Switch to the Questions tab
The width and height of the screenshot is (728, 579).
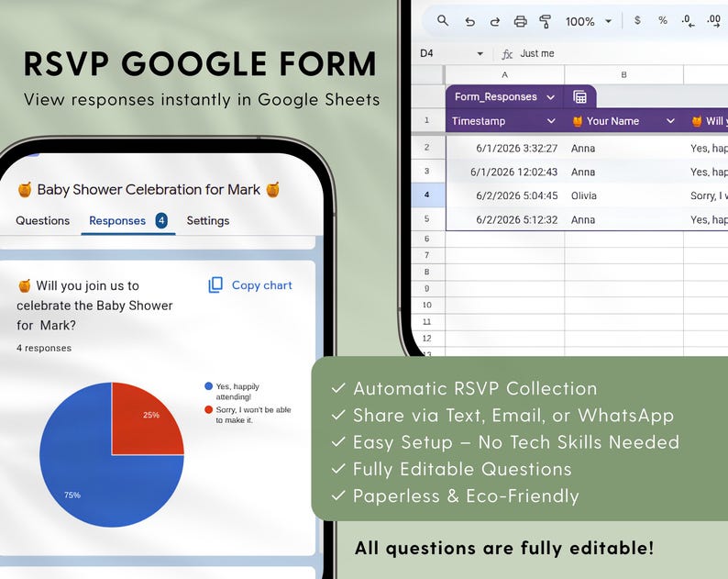pos(43,221)
